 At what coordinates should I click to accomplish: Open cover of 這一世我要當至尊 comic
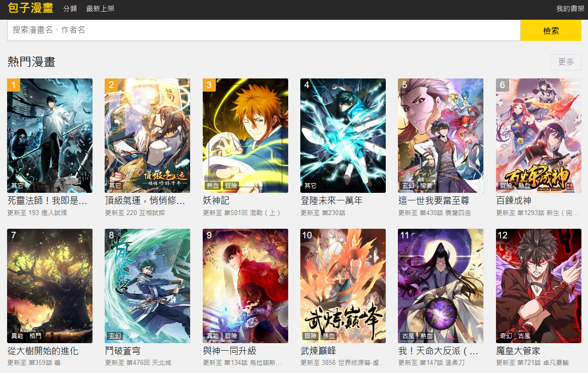coord(441,136)
